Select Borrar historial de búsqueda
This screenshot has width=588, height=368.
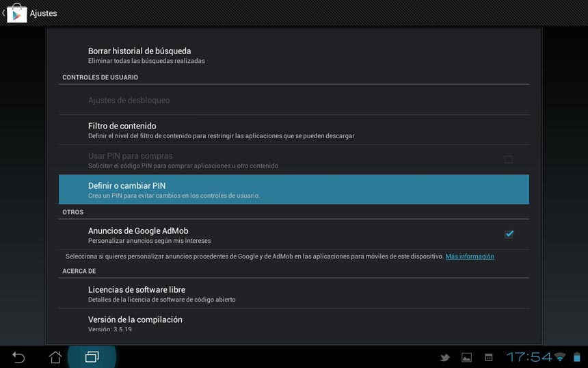[294, 55]
